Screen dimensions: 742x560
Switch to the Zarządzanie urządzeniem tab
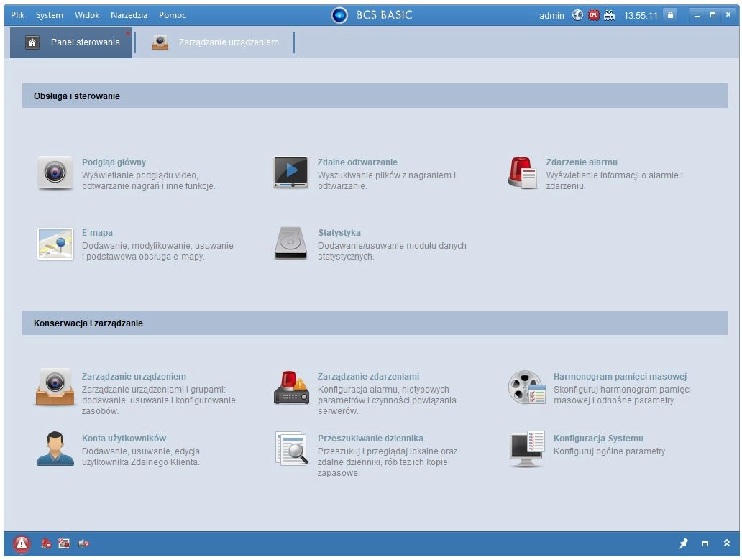228,42
